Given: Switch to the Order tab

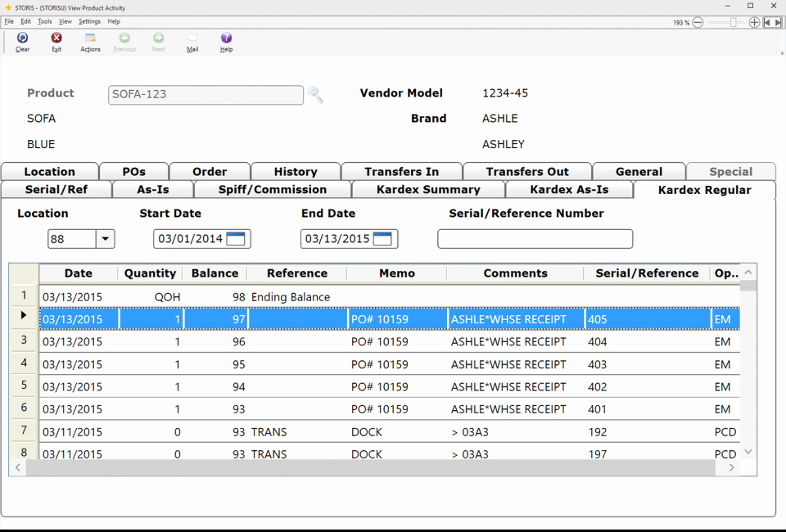Looking at the screenshot, I should 210,171.
